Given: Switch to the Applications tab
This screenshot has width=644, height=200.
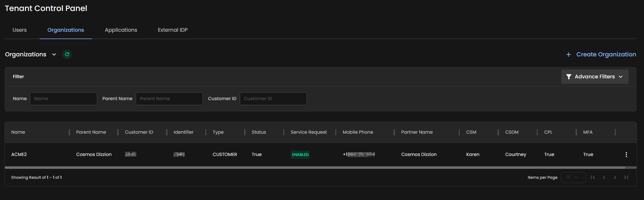Looking at the screenshot, I should (121, 30).
